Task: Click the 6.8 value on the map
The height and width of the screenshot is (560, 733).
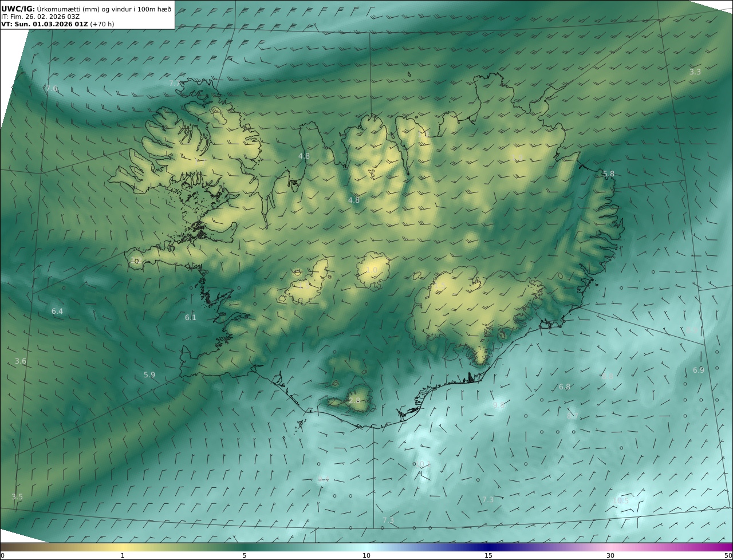Action: 565,387
